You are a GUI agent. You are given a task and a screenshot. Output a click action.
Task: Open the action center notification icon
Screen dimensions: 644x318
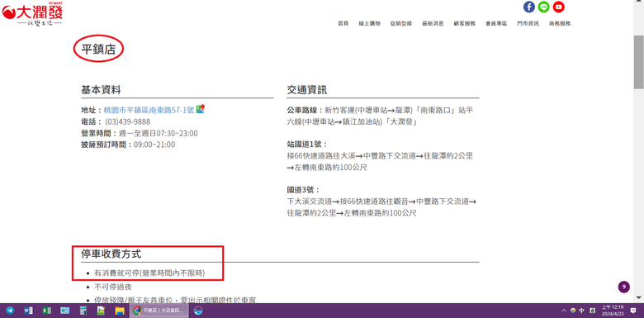click(x=633, y=311)
